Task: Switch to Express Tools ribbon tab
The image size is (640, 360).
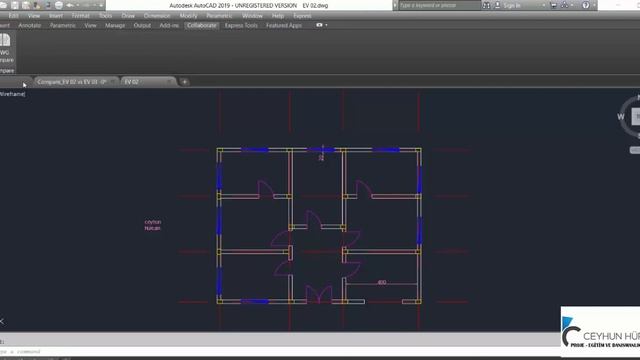Action: (241, 25)
